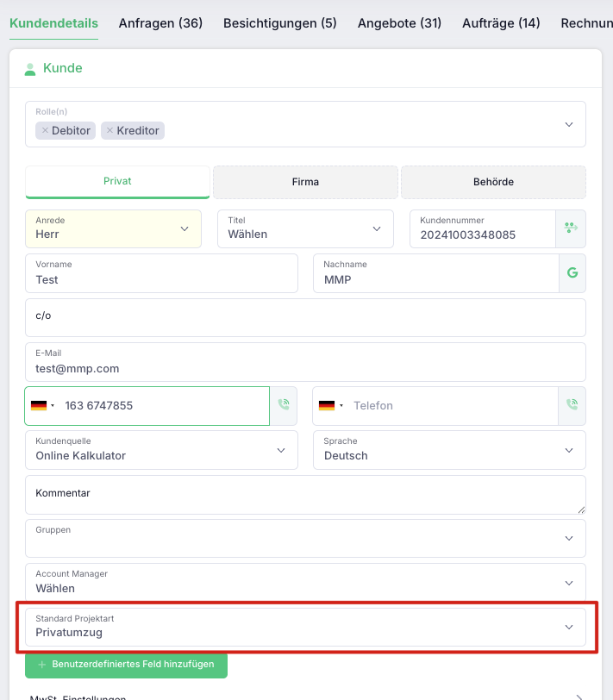
Task: Click into the E-Mail input field
Action: point(305,362)
